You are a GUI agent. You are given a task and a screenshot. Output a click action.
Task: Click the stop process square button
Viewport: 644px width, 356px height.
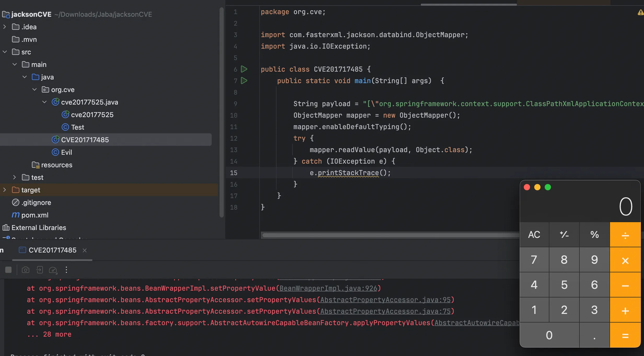coord(8,270)
